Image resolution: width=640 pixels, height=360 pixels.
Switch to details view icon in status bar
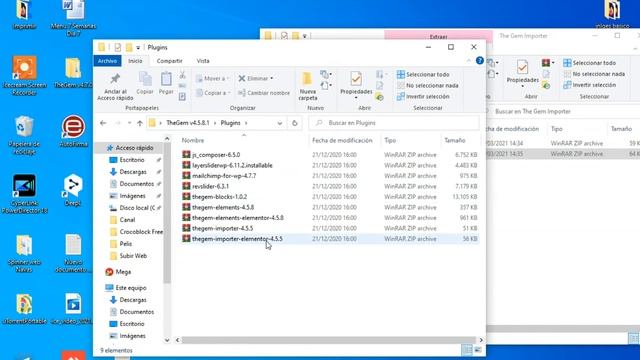coord(467,350)
